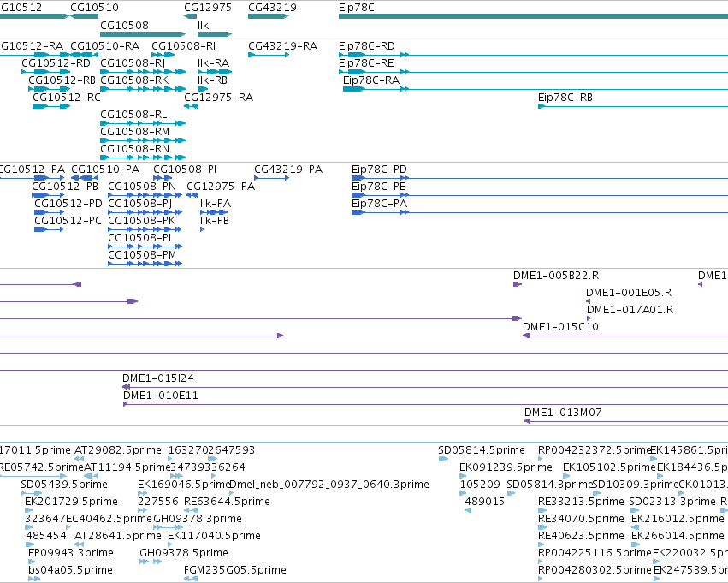Click transcript CG10512-RC label
Image resolution: width=728 pixels, height=583 pixels.
67,98
